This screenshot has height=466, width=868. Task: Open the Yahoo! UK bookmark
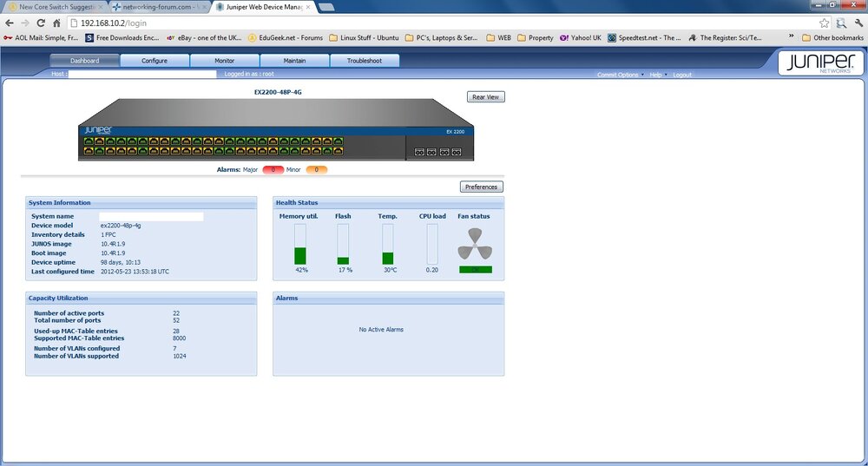580,37
